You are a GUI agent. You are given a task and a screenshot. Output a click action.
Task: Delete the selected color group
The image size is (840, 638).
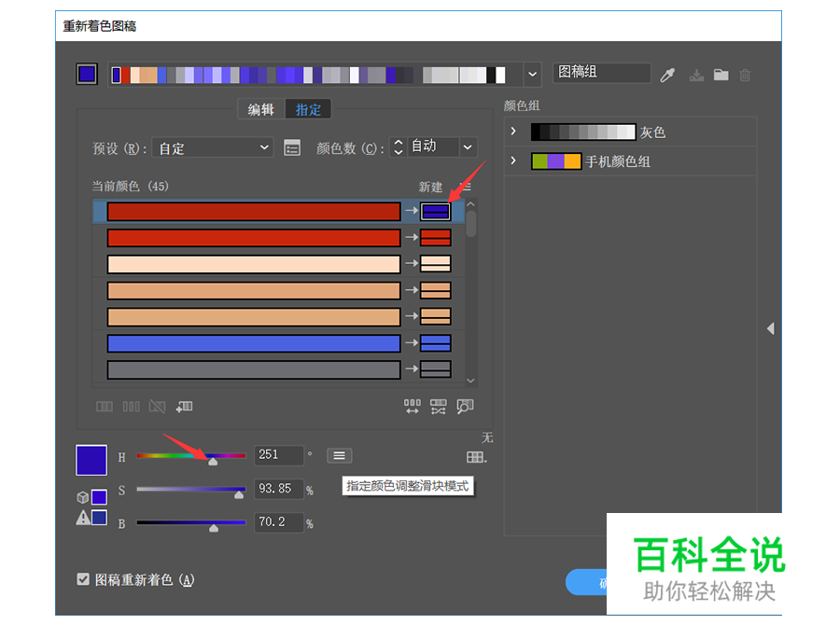click(x=744, y=73)
